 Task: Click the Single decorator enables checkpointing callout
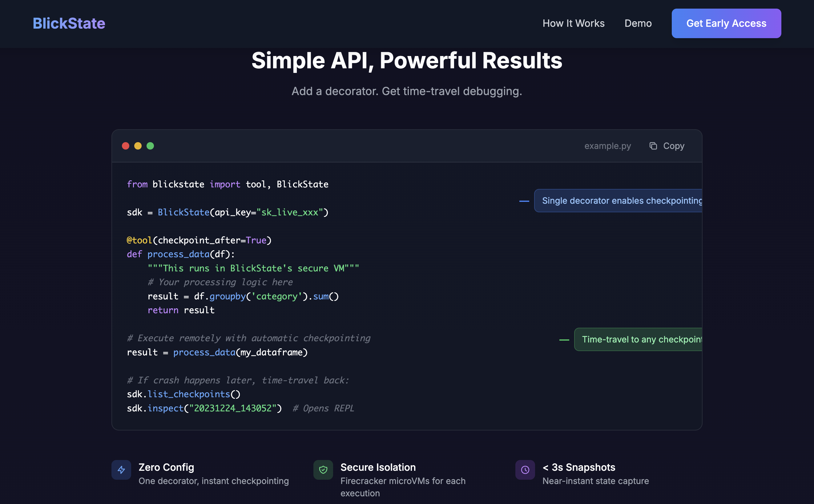point(619,201)
